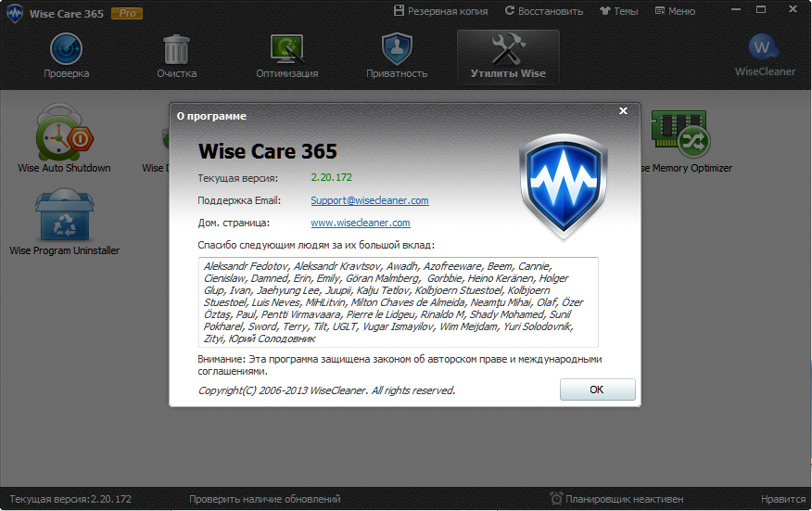Minimize the Wise Care 365 window
The width and height of the screenshot is (812, 511).
pos(736,10)
